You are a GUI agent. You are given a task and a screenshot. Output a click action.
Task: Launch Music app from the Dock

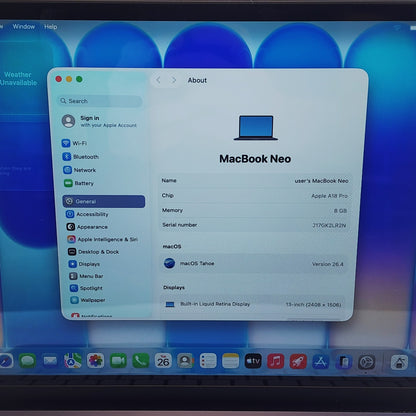(x=275, y=361)
